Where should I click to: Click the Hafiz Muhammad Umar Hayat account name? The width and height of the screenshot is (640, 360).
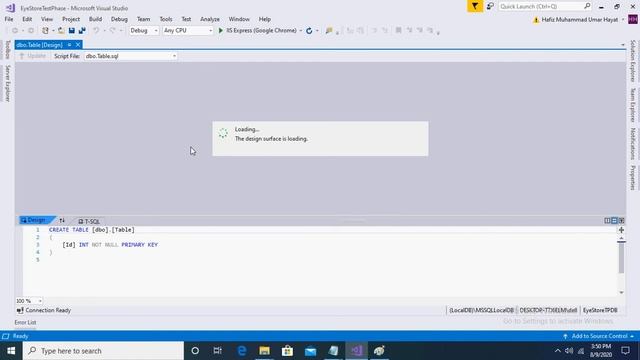[580, 20]
